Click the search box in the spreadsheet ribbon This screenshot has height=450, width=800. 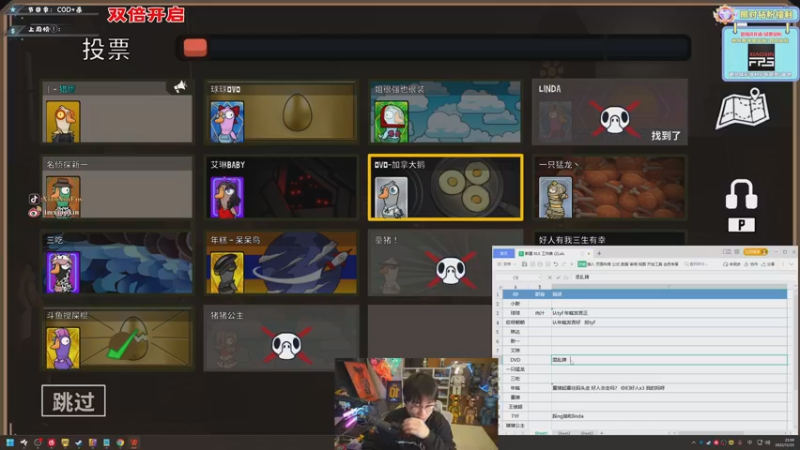pyautogui.click(x=696, y=264)
